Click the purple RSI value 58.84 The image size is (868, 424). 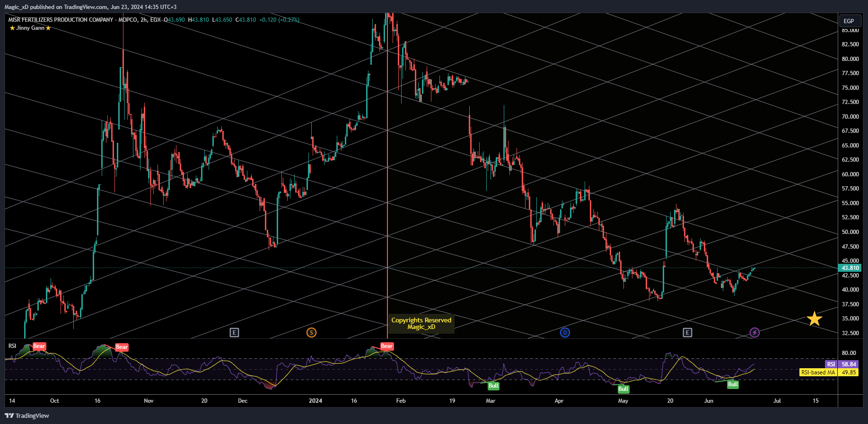point(849,364)
